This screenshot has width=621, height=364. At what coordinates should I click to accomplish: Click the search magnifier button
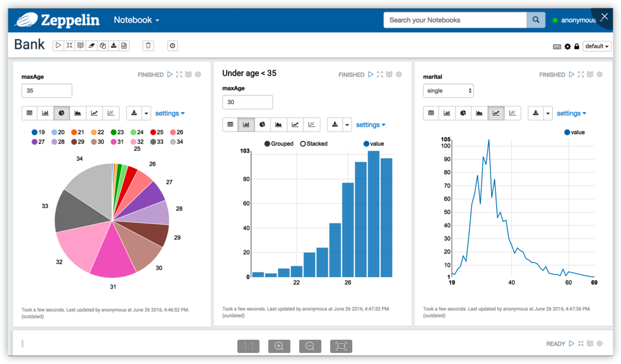pos(535,20)
